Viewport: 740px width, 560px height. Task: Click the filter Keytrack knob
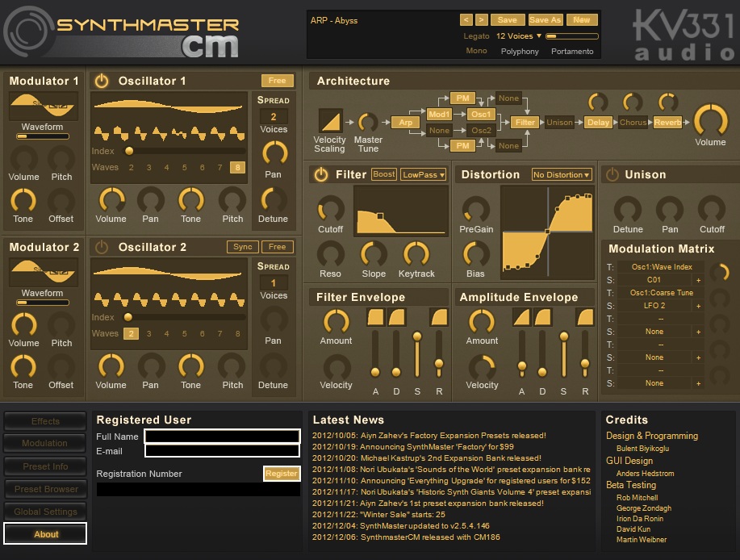click(416, 254)
